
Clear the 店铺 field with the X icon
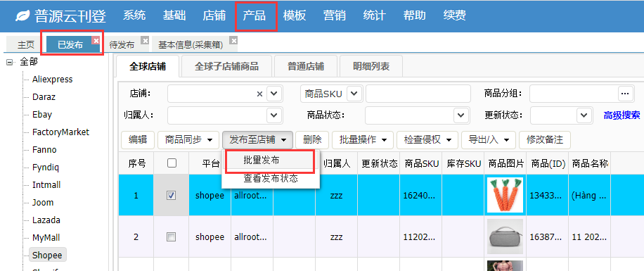259,94
